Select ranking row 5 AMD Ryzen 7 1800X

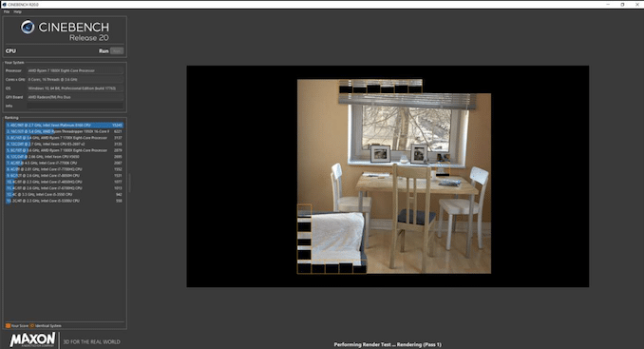tap(64, 150)
